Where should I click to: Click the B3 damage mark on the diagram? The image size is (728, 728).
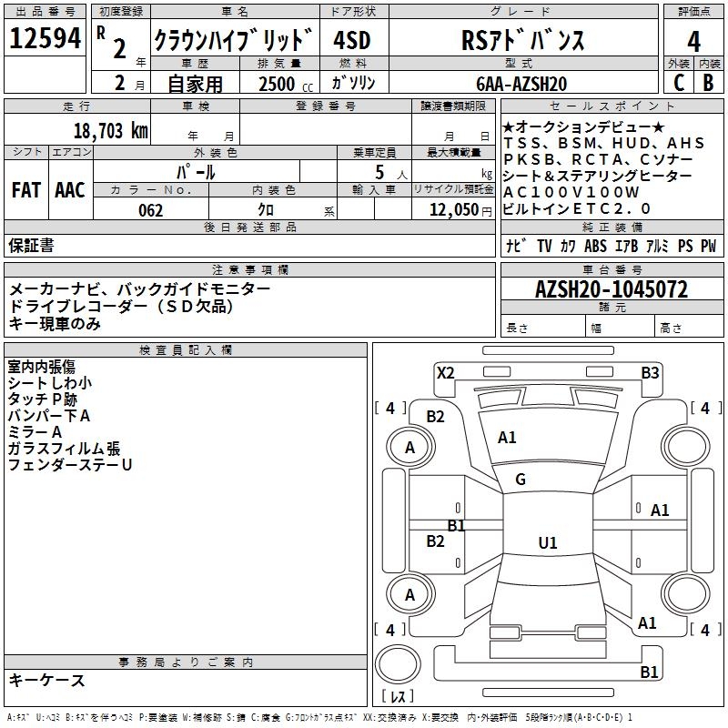coord(650,372)
